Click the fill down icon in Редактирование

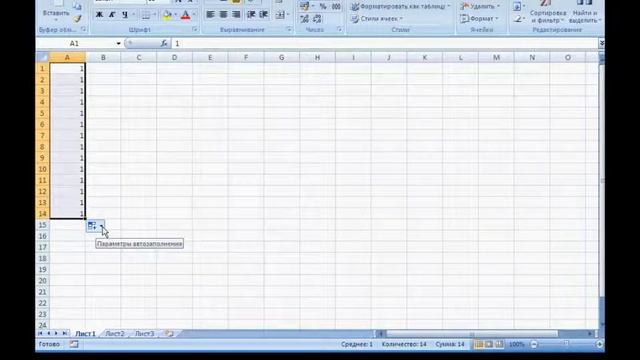coord(517,7)
